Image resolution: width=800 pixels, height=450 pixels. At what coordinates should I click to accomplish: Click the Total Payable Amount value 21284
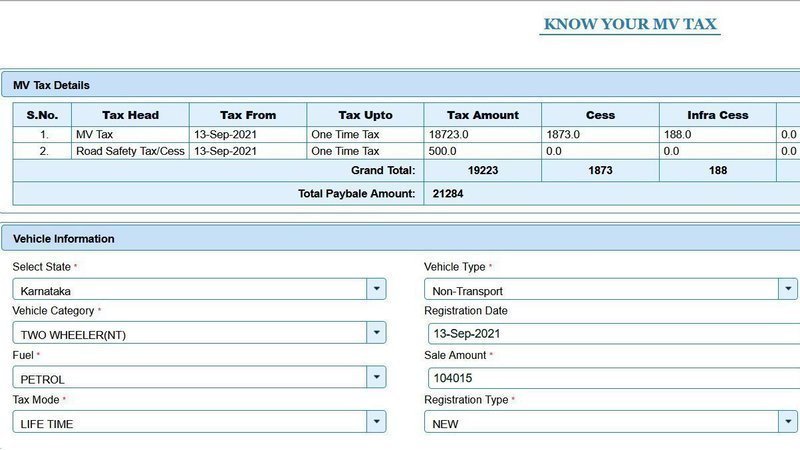pyautogui.click(x=447, y=192)
